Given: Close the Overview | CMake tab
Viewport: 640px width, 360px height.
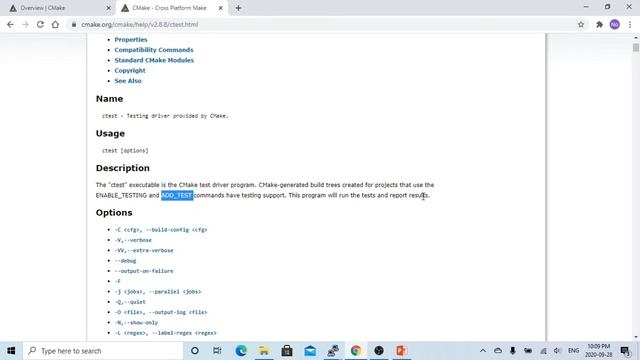Looking at the screenshot, I should (109, 8).
